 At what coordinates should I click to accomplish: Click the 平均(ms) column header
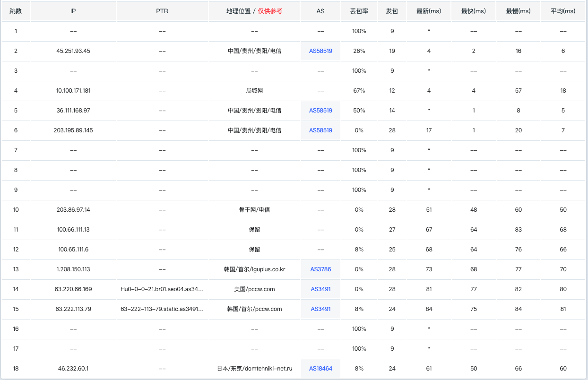click(563, 11)
